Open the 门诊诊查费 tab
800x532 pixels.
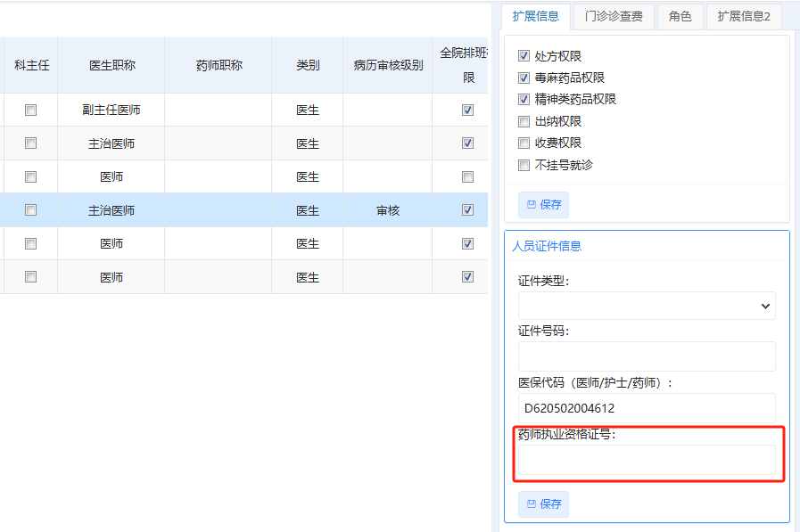tap(614, 16)
